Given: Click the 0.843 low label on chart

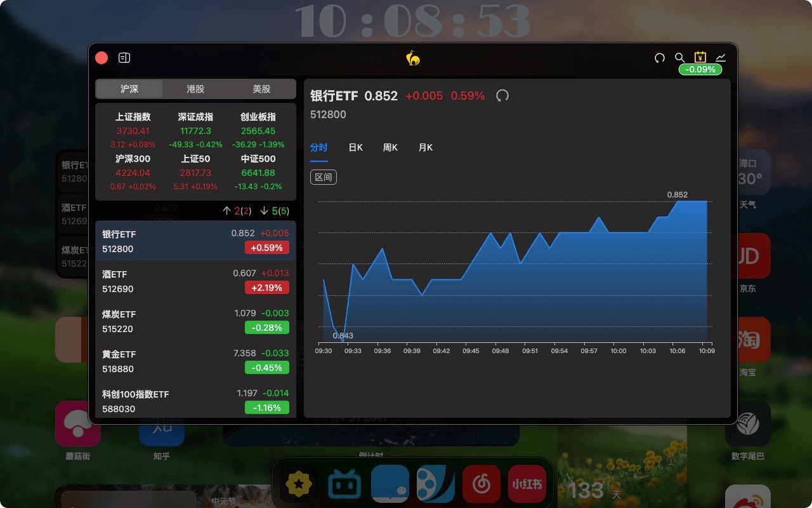Looking at the screenshot, I should 343,336.
